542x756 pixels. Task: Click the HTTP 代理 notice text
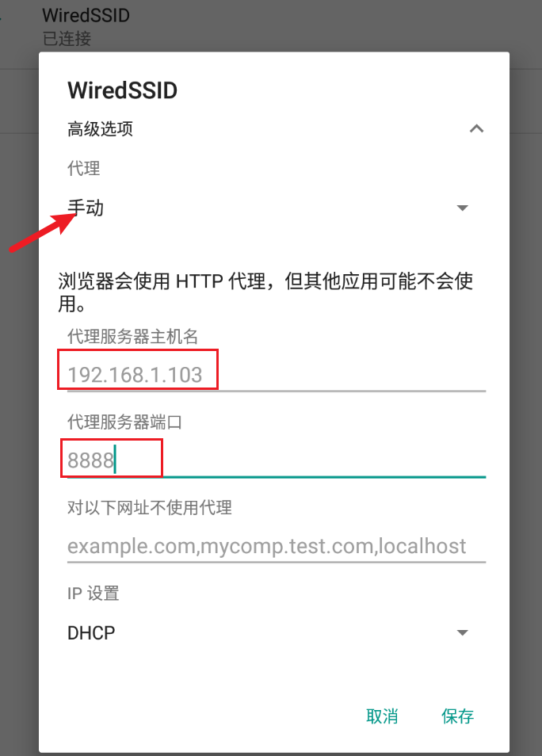coord(265,292)
